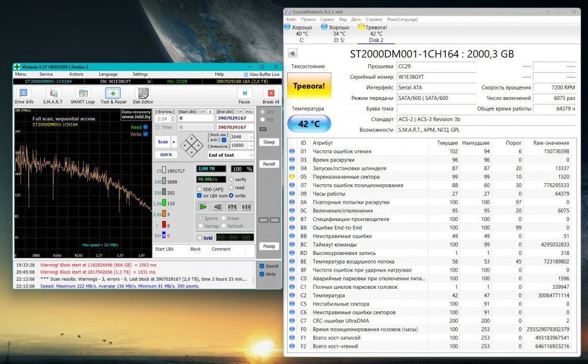Click the x next to serial number
The image size is (588, 364).
point(149,82)
